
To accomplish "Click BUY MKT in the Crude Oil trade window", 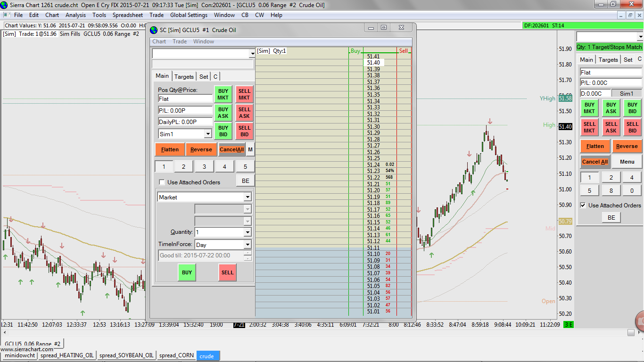I will [223, 95].
